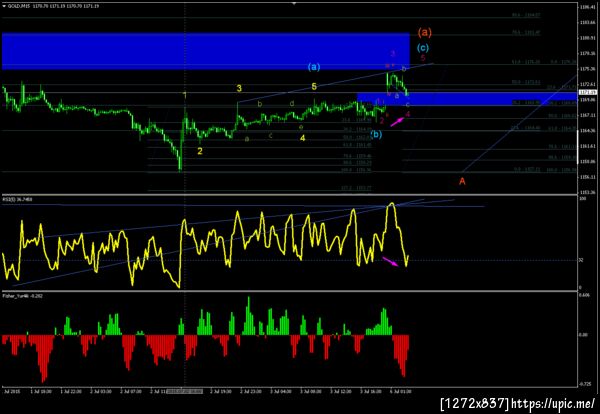The image size is (600, 414).
Task: Click the highlighted current price tag 1171.19
Action: [x=588, y=92]
